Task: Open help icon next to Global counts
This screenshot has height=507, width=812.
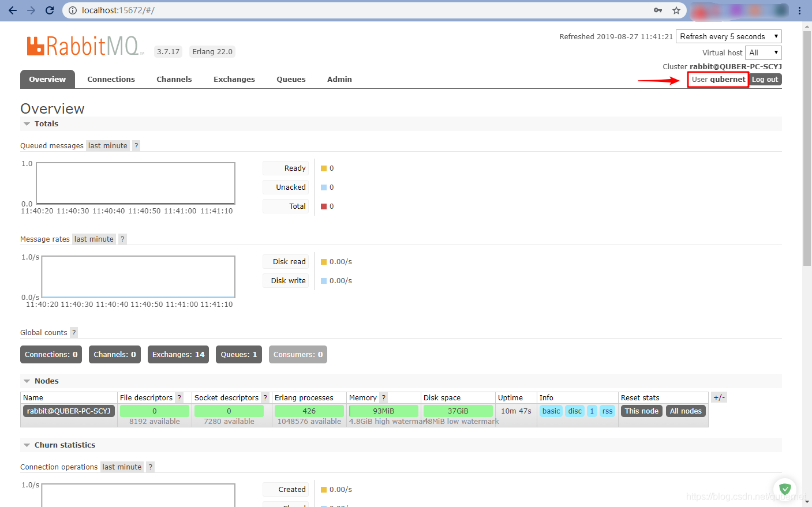Action: point(74,333)
